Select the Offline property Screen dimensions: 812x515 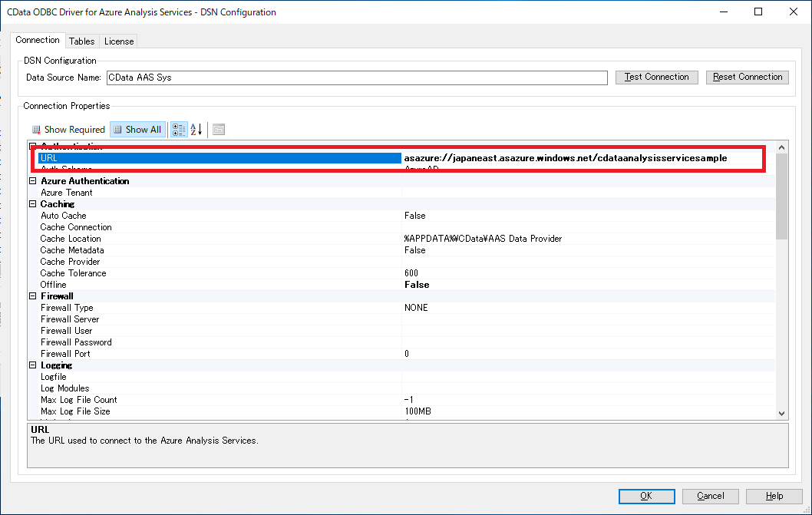click(x=53, y=285)
